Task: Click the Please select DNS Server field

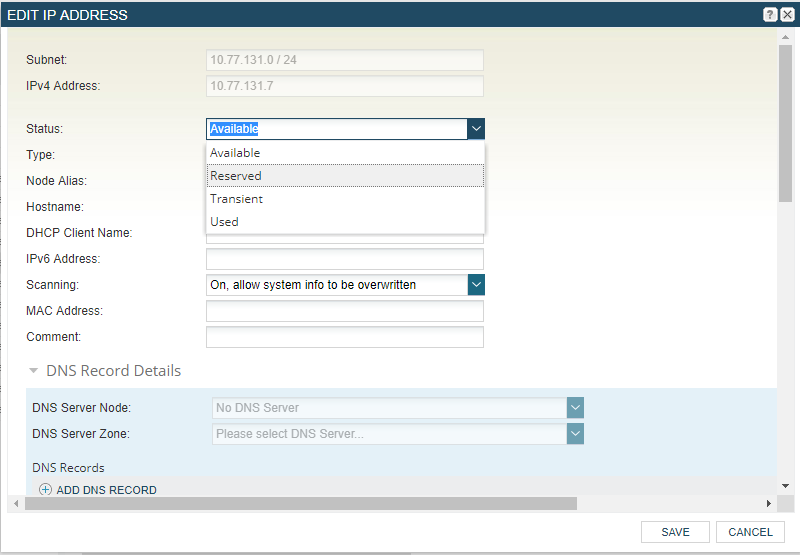Action: tap(390, 434)
